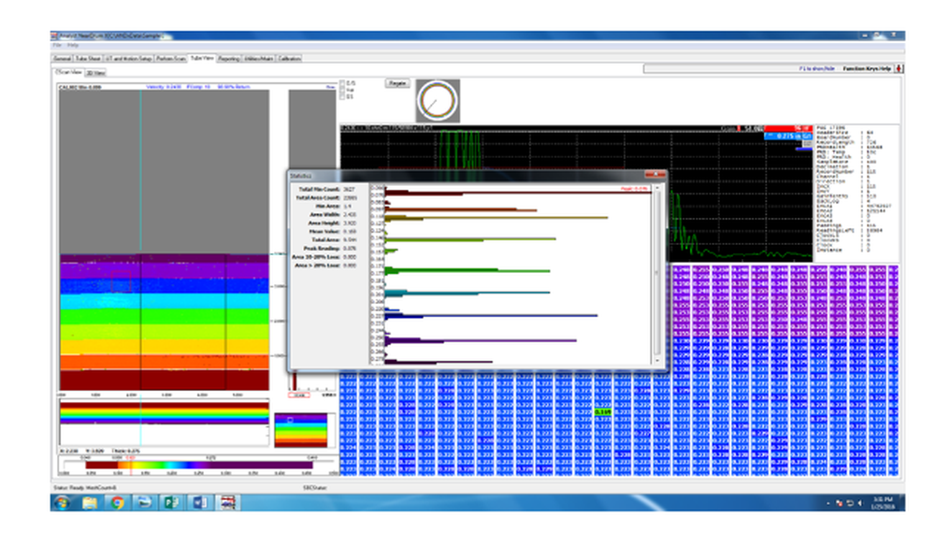Click the Status: Ready text in status bar
935x560 pixels.
click(70, 488)
